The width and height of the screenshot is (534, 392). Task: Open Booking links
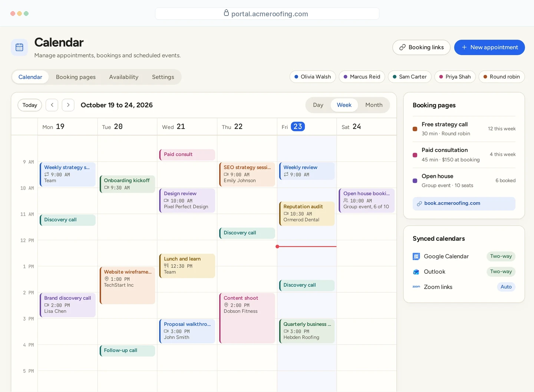tap(421, 47)
